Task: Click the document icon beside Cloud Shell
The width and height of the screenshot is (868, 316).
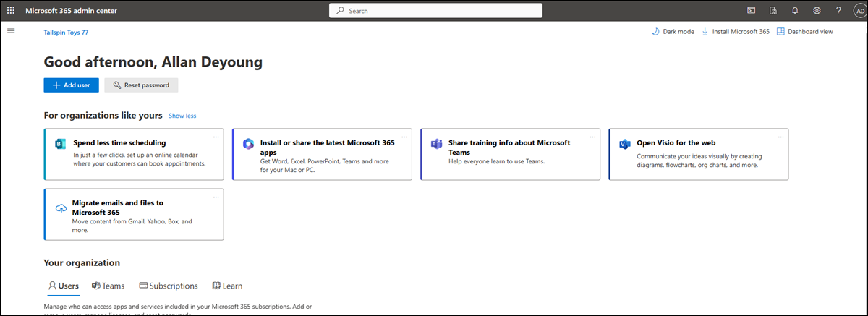Action: [x=773, y=11]
